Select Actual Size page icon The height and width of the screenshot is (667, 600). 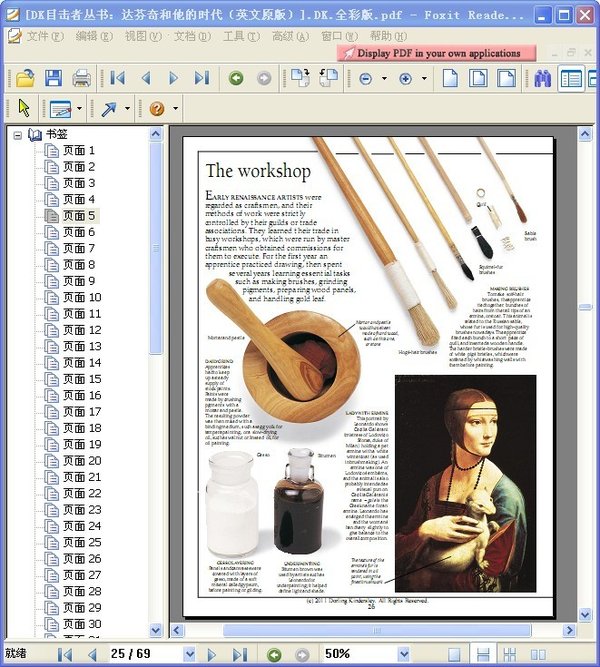point(450,78)
